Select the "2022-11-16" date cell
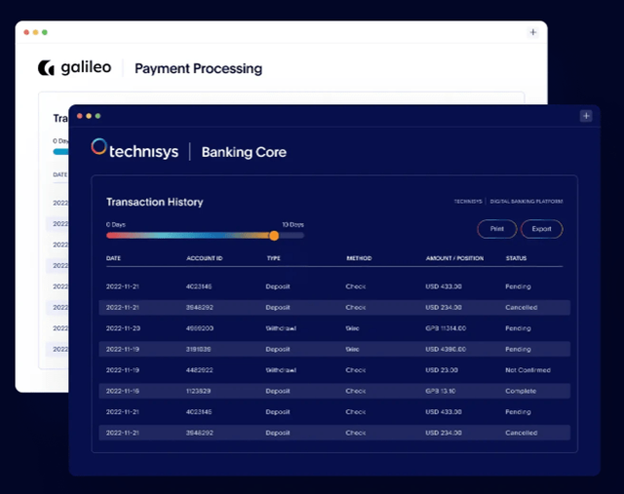The width and height of the screenshot is (624, 494). 123,391
